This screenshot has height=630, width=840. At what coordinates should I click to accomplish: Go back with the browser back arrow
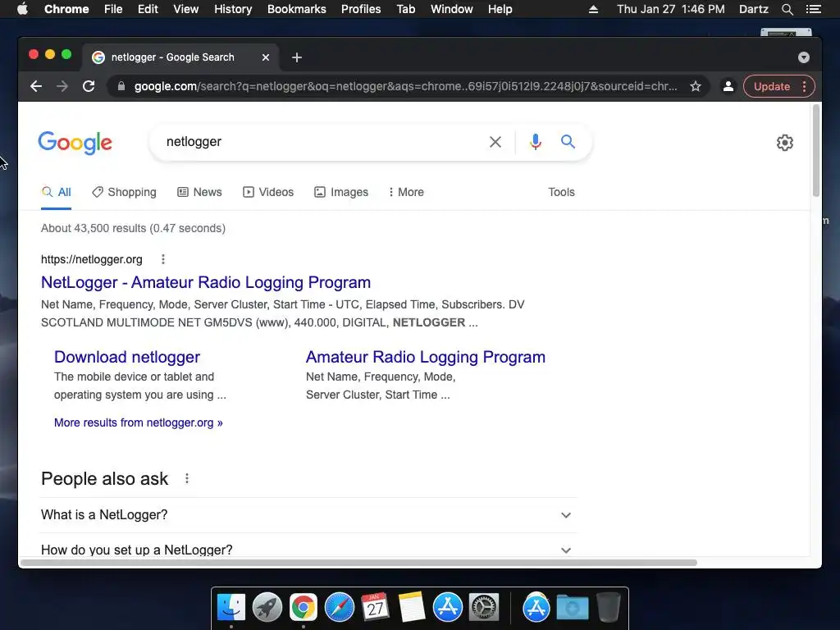(36, 86)
